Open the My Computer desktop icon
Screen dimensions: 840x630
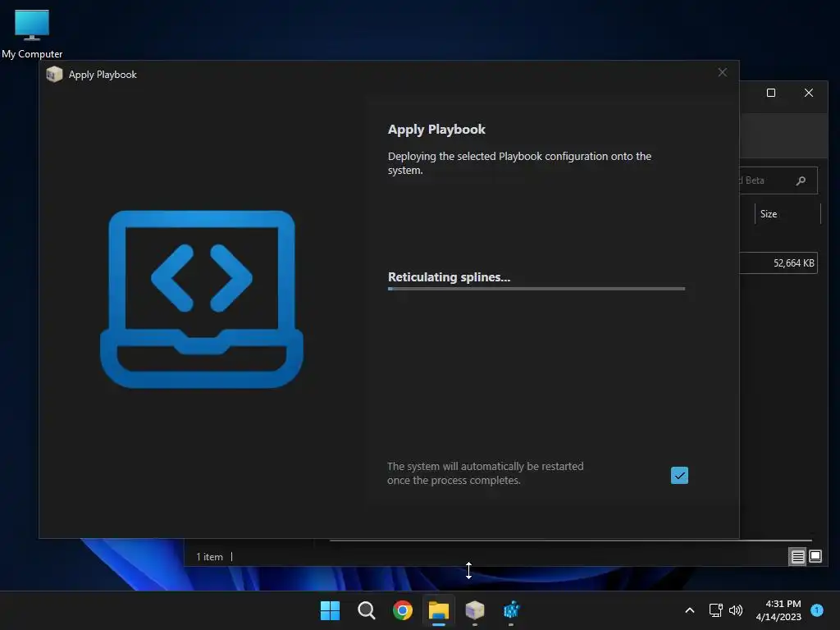pos(32,34)
